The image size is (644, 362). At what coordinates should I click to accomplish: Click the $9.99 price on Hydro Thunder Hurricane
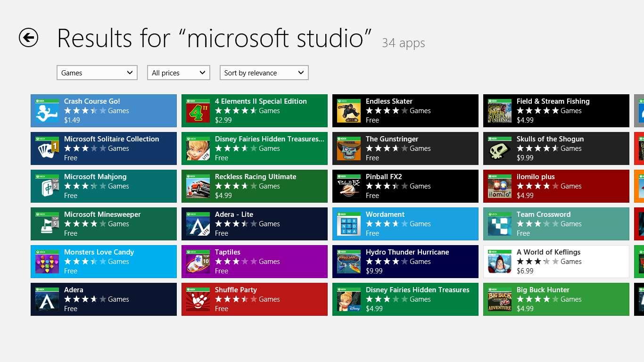tap(374, 271)
